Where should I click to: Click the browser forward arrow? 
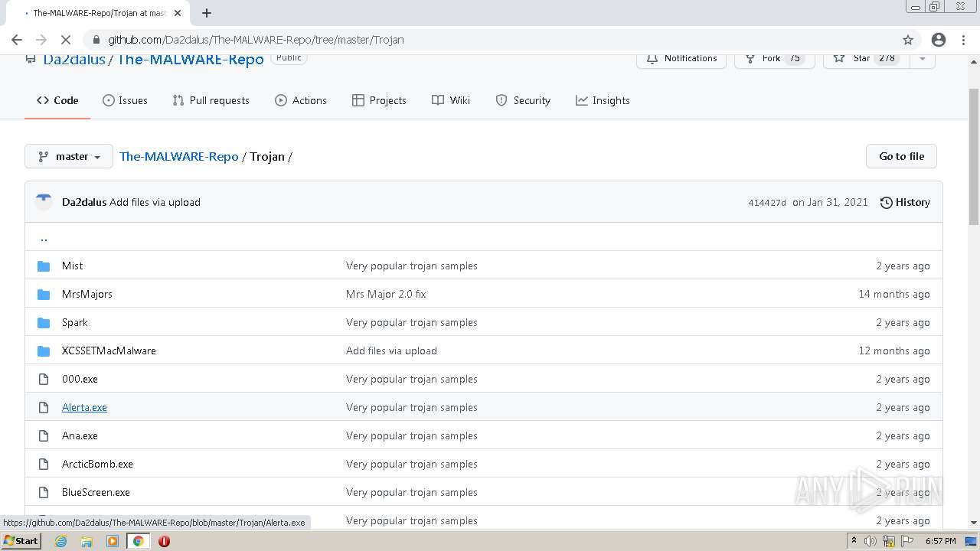coord(41,40)
